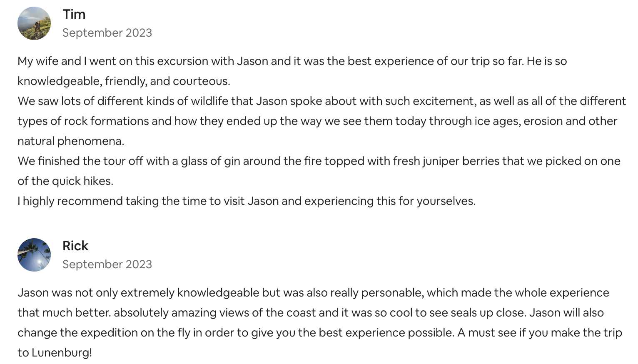Click the line starting 'change the expedition on the fly'

pos(320,333)
